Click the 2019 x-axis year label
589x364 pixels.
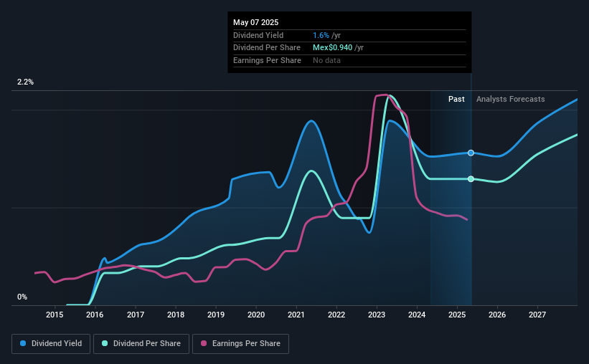(x=216, y=315)
